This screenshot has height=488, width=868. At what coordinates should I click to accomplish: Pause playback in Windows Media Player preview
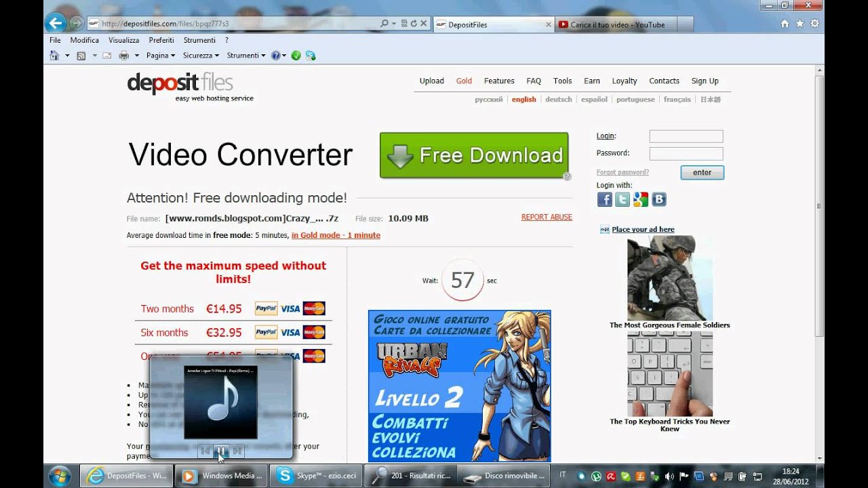click(220, 450)
